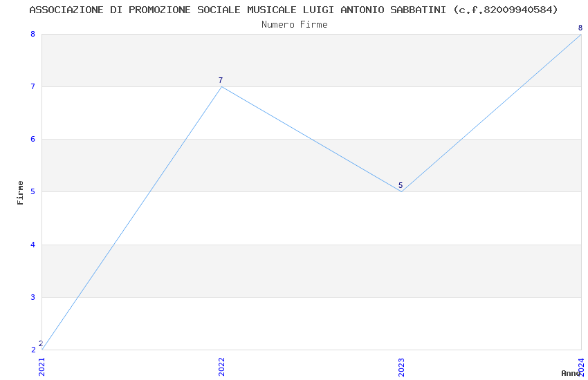Select the 2021 year label on x-axis
This screenshot has height=380, width=588.
point(42,365)
